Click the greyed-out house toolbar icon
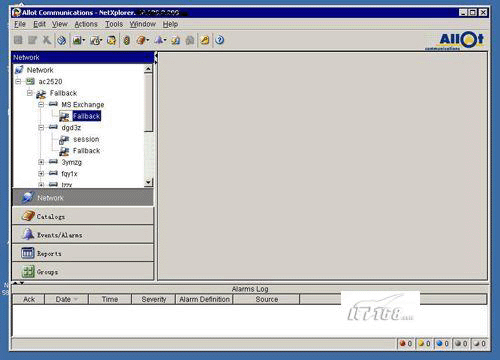The height and width of the screenshot is (360, 500). pos(190,40)
